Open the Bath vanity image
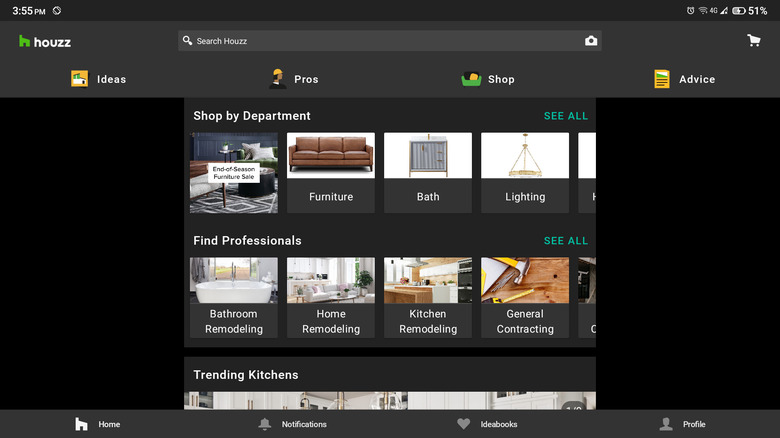Viewport: 780px width, 438px height. click(428, 155)
